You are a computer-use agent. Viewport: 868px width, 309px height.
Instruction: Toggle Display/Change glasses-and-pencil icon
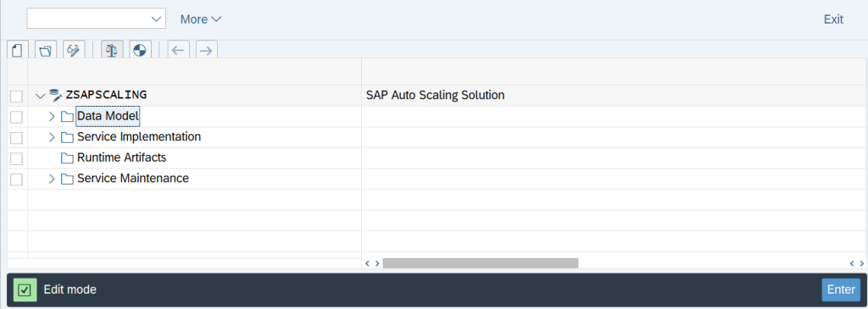(x=74, y=50)
